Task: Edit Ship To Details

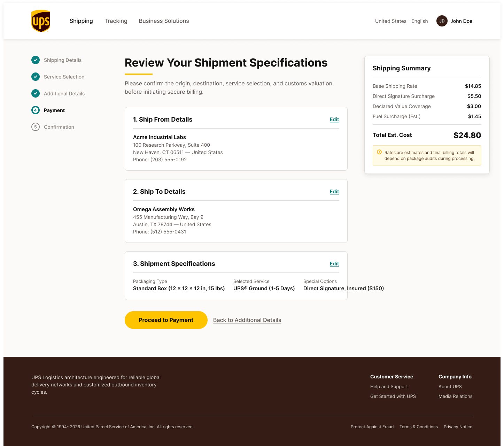Action: click(x=334, y=191)
